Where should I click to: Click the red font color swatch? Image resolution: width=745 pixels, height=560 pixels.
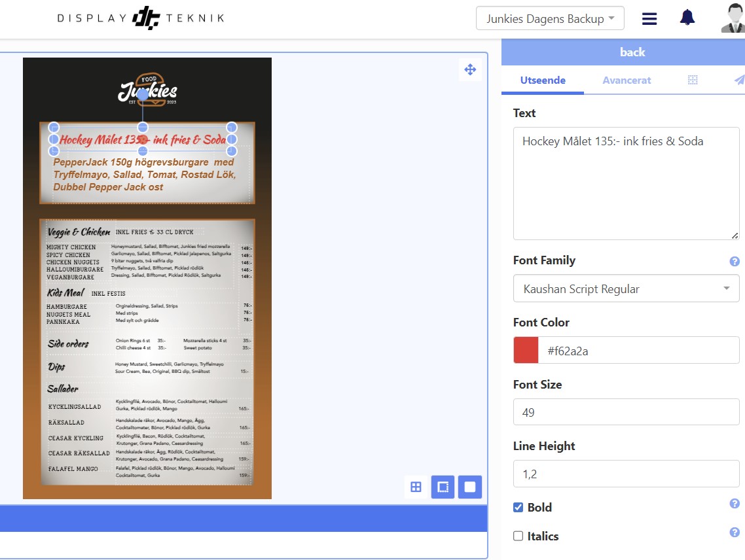pos(526,350)
